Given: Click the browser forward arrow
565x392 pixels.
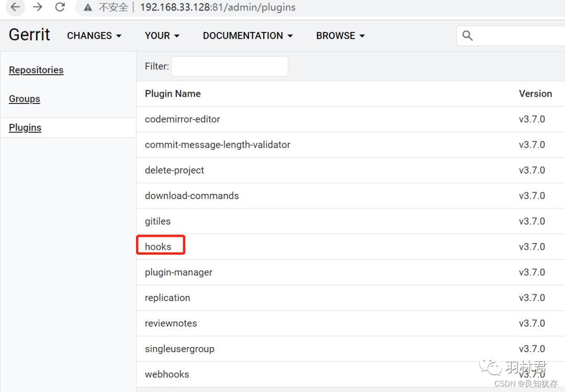Looking at the screenshot, I should coord(38,7).
